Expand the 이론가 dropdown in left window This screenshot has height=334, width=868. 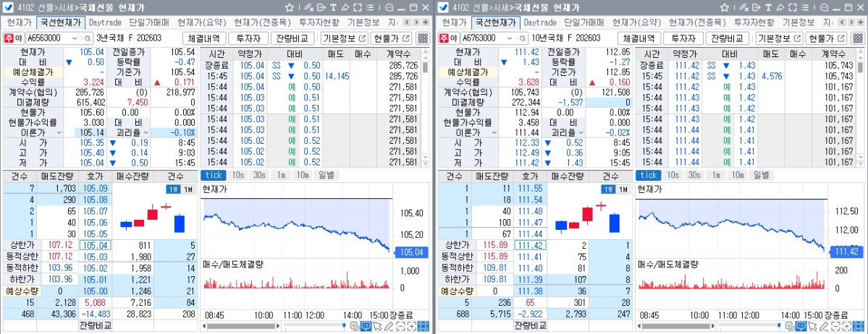click(x=59, y=133)
